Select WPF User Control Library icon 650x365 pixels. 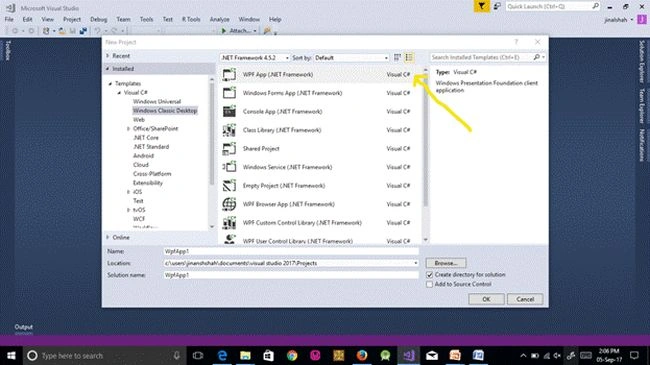click(229, 239)
